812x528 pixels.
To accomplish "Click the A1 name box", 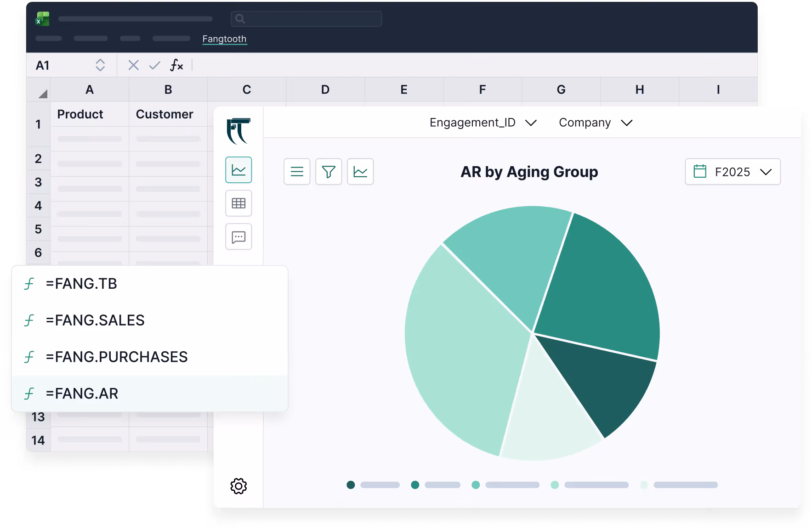I will coord(43,66).
